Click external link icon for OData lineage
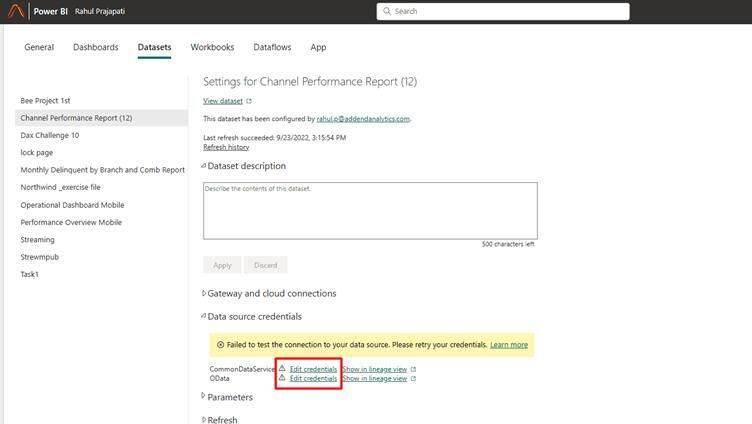 [x=413, y=379]
